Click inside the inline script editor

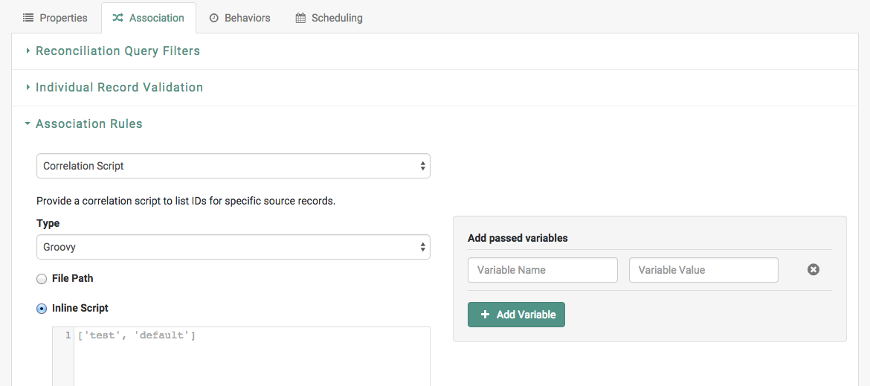(251, 356)
